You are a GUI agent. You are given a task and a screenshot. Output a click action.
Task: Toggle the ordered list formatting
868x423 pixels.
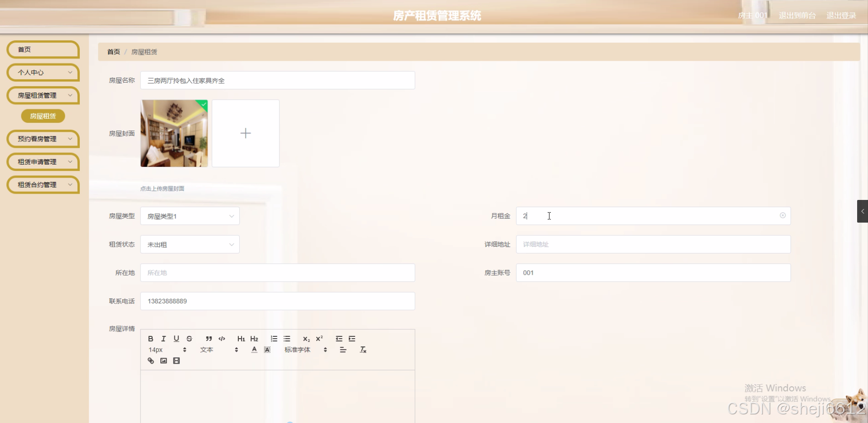(274, 338)
